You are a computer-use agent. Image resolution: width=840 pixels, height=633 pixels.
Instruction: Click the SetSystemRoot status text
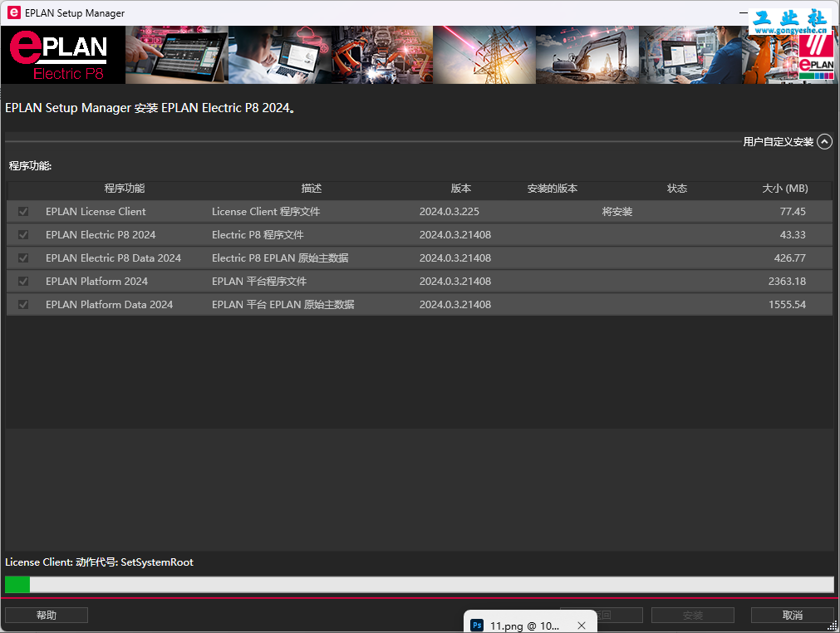pyautogui.click(x=157, y=562)
